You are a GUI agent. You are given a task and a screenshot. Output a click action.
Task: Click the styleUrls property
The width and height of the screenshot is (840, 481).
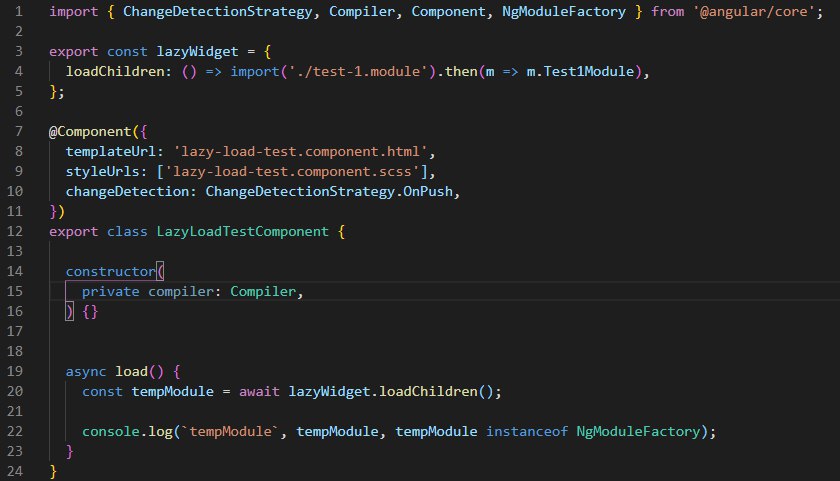click(x=102, y=171)
